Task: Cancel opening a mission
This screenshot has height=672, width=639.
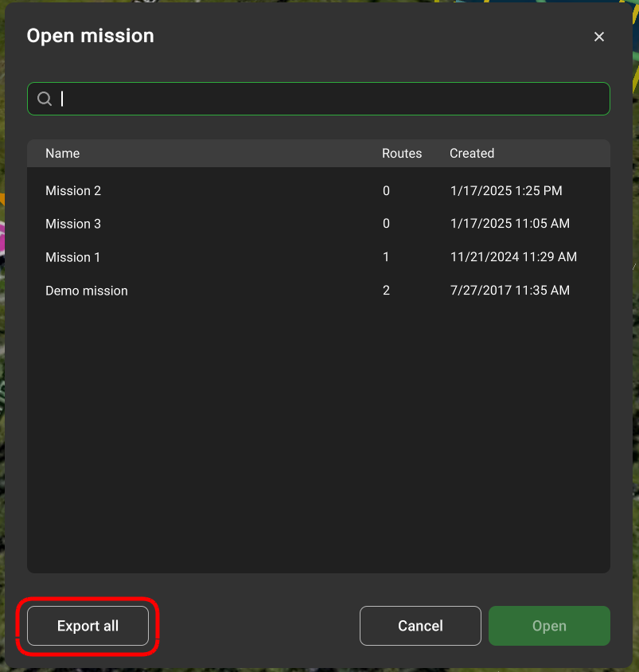Action: coord(420,626)
